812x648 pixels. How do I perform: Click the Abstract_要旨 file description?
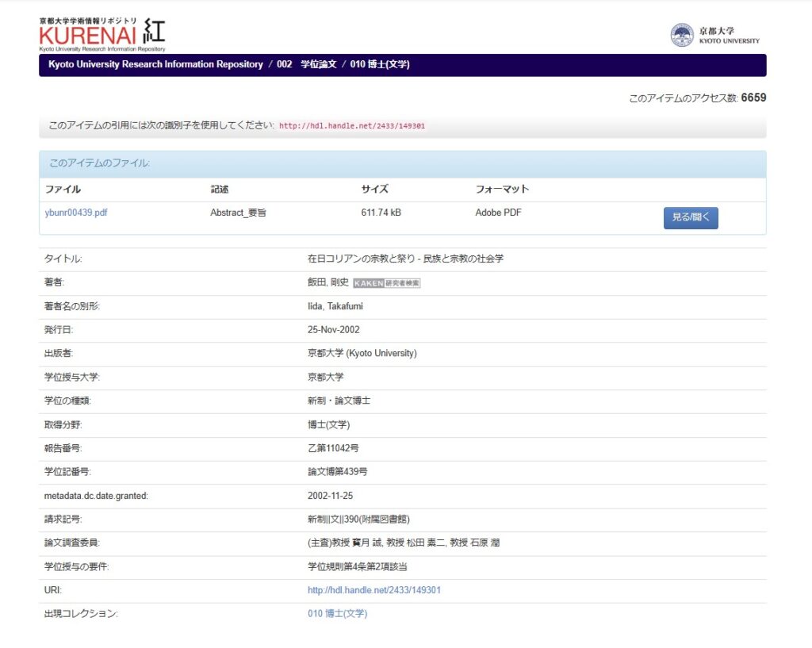[x=238, y=213]
